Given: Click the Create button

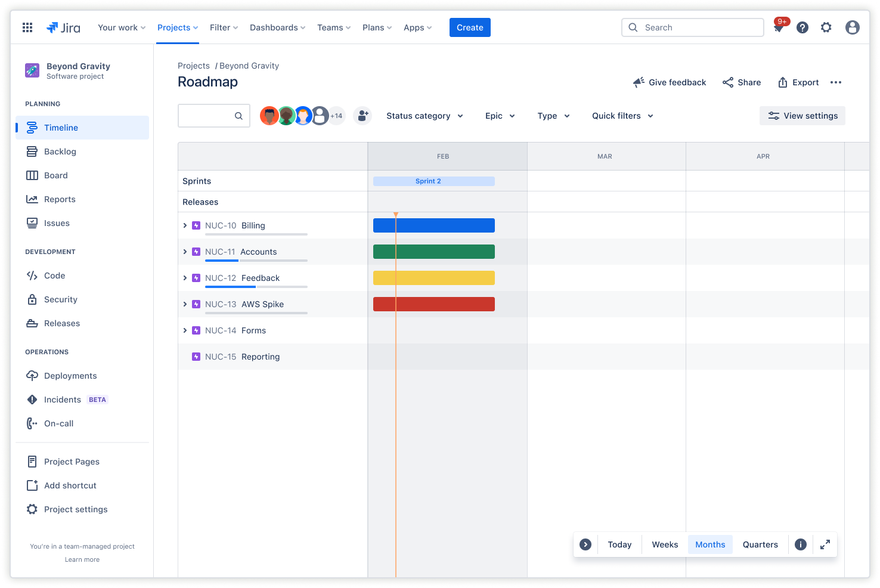Looking at the screenshot, I should (470, 27).
